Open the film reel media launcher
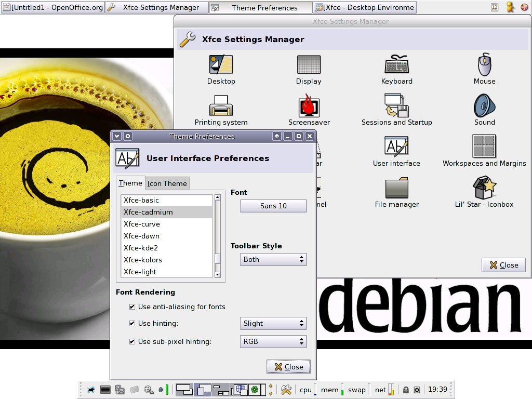 pos(149,390)
